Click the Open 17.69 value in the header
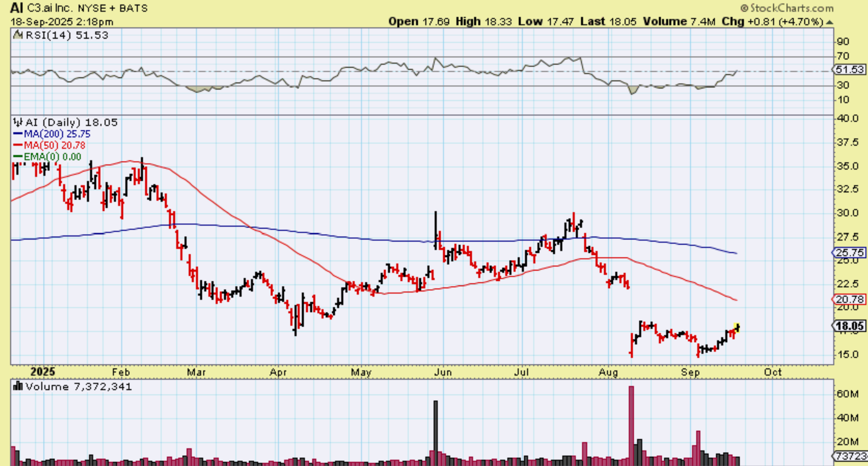Image resolution: width=868 pixels, height=466 pixels. coord(419,21)
